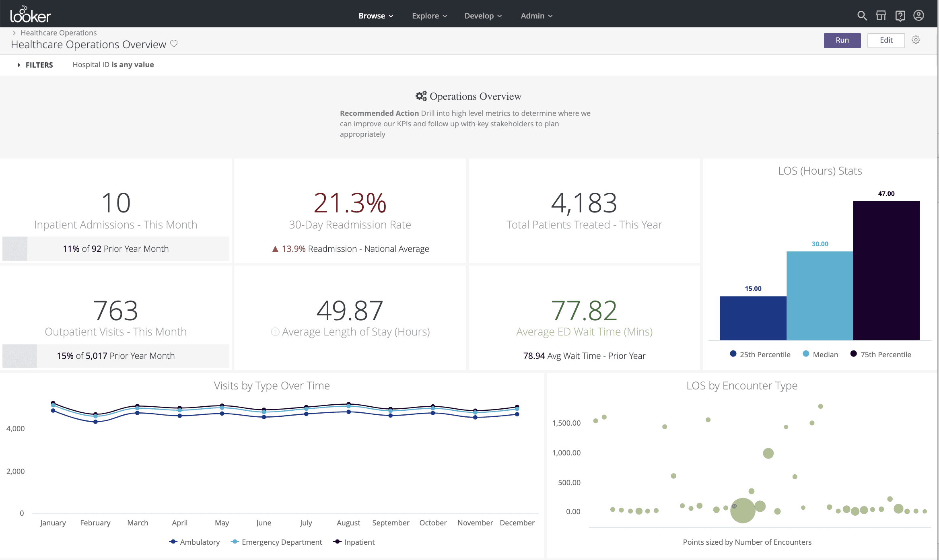Toggle the Emergency Department legend entry
The width and height of the screenshot is (939, 560).
click(x=276, y=542)
